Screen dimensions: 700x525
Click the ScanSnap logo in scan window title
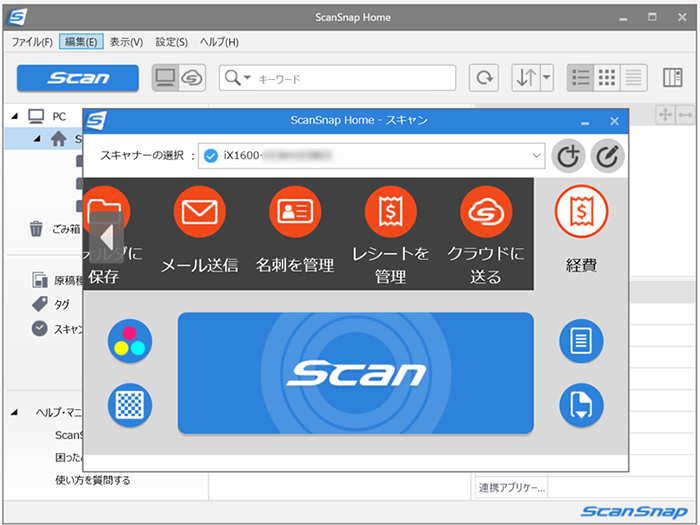click(96, 121)
